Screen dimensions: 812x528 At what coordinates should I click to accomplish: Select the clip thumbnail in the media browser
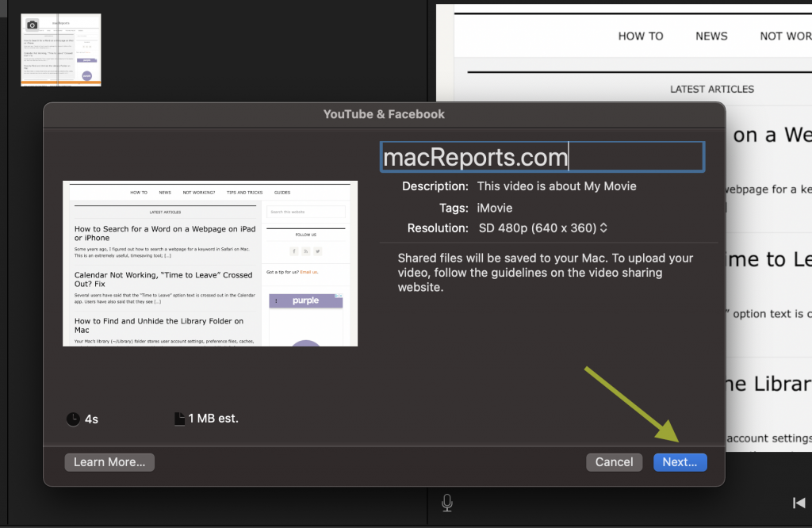tap(61, 50)
